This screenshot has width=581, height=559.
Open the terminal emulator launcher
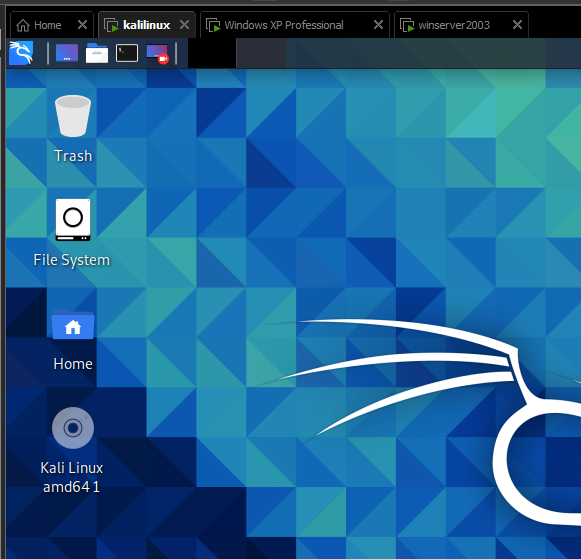127,53
